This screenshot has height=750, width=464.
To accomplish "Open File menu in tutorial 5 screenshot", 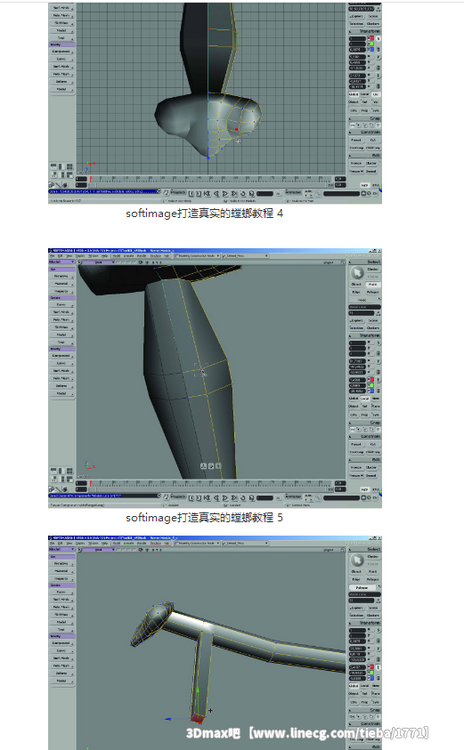I will [51, 256].
